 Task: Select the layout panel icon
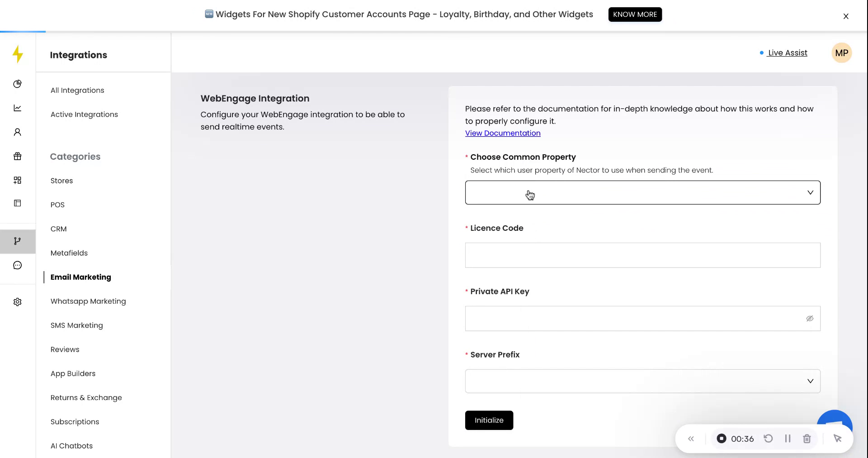[x=17, y=203]
